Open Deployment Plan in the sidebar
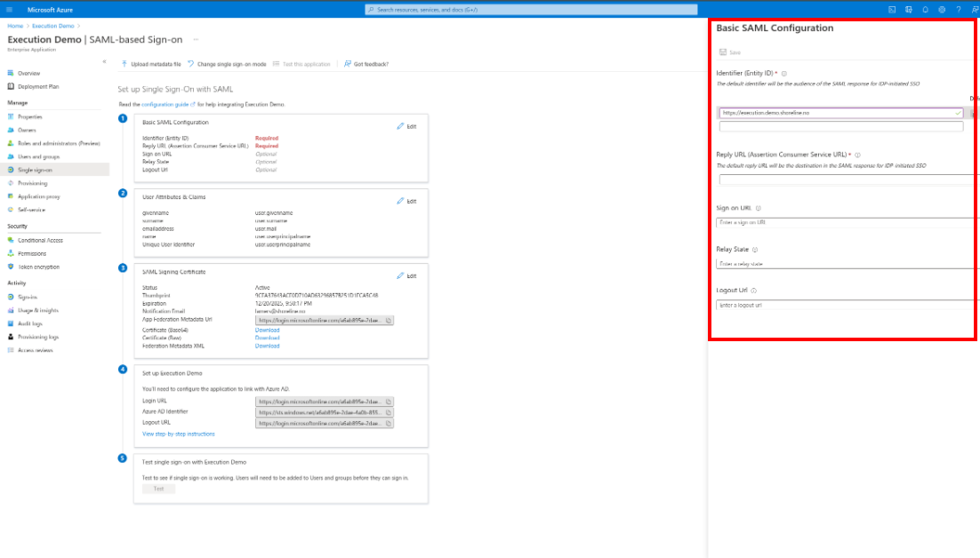This screenshot has height=558, width=980. [38, 86]
